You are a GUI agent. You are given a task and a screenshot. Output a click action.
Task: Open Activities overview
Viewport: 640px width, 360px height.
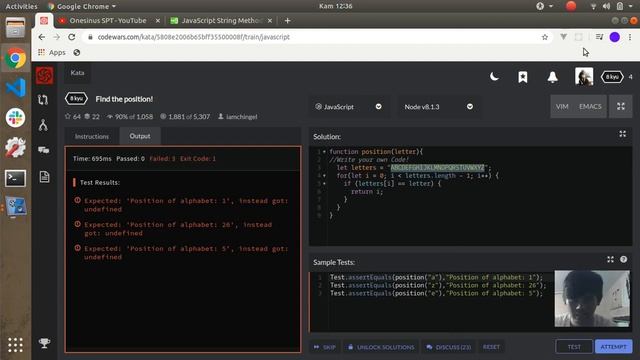click(x=21, y=6)
